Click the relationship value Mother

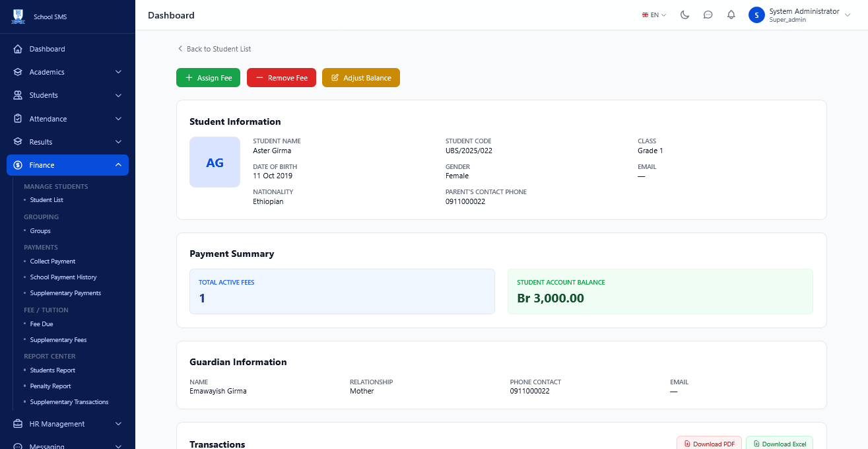point(362,391)
